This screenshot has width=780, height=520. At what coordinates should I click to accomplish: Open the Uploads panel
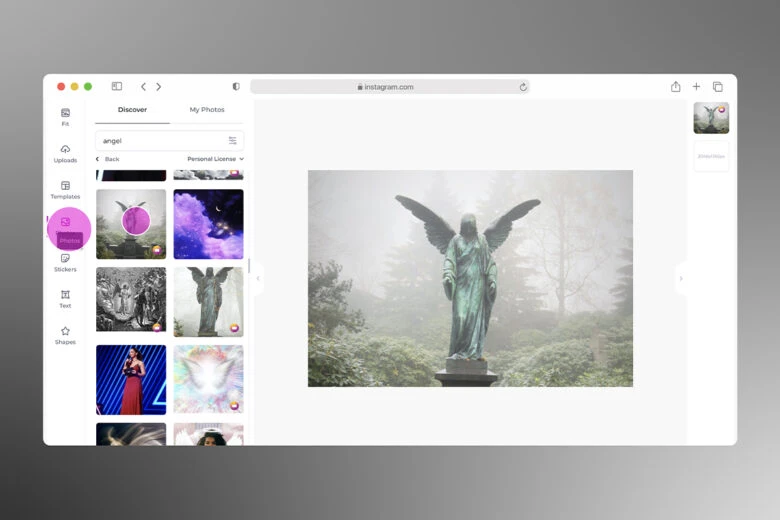65,153
